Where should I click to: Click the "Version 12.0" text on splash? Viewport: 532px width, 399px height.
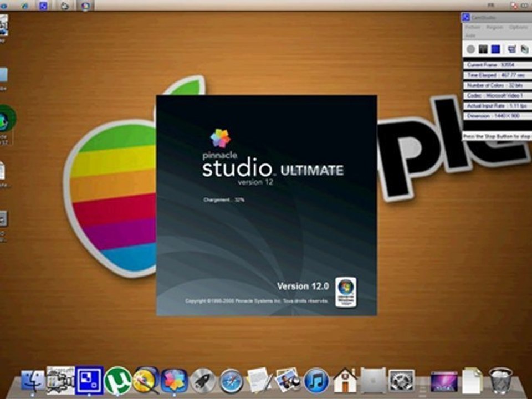(303, 287)
